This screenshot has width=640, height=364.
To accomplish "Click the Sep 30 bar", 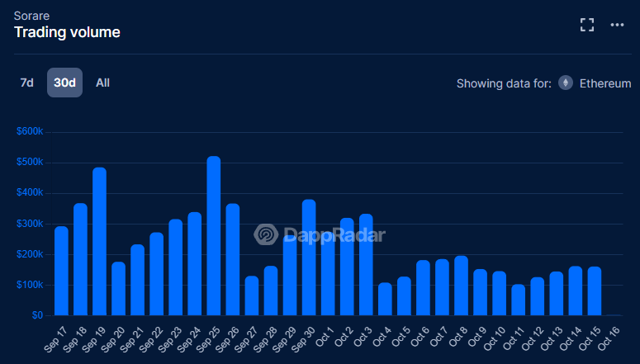I will [x=309, y=258].
